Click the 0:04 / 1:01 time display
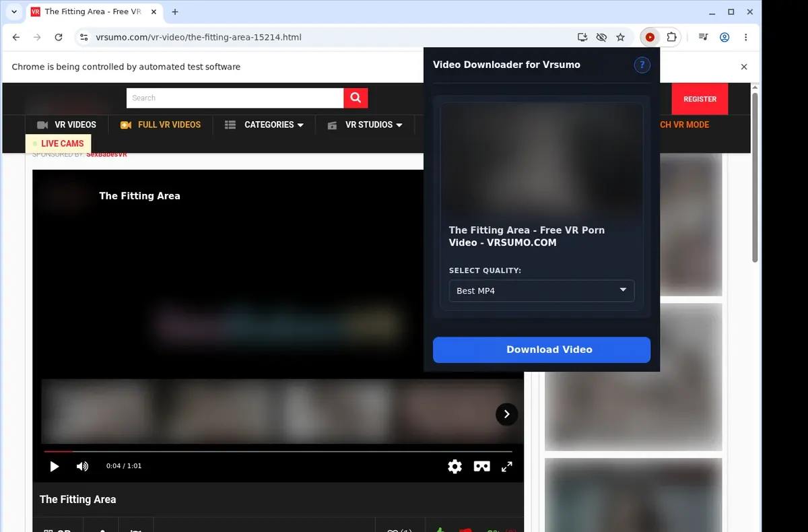The height and width of the screenshot is (532, 808). click(124, 466)
